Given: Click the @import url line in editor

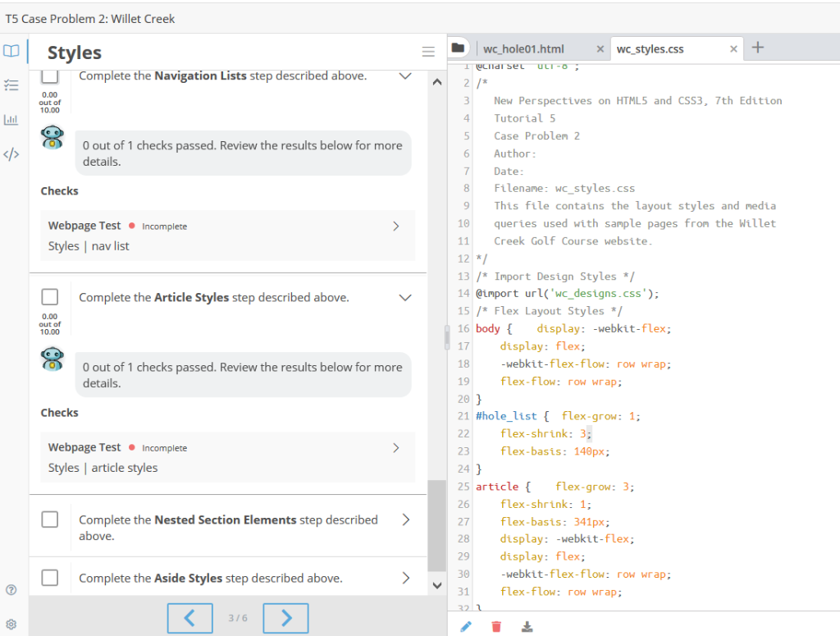Looking at the screenshot, I should [568, 294].
